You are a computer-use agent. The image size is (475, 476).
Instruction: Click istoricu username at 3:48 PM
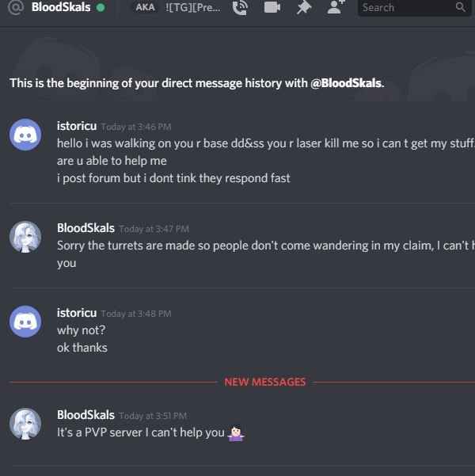click(77, 313)
